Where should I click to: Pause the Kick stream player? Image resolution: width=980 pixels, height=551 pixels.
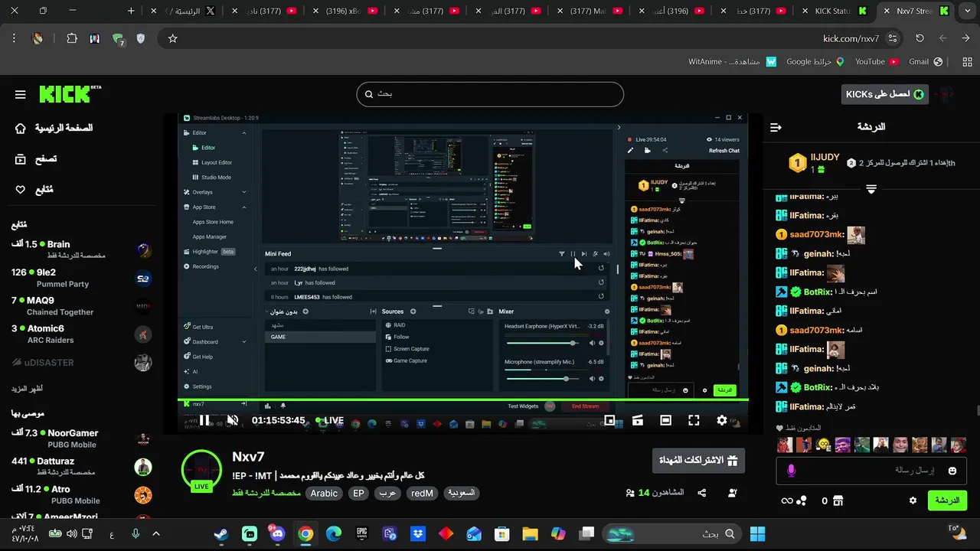pos(205,420)
